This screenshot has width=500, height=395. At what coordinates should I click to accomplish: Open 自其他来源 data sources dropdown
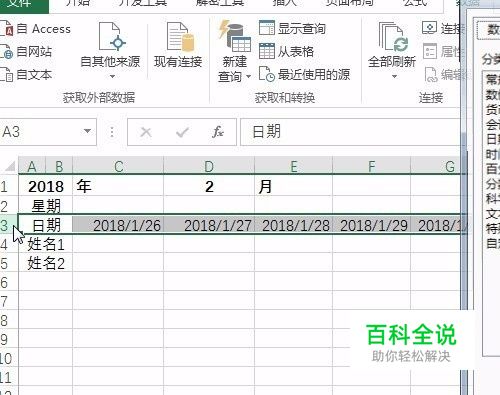110,51
